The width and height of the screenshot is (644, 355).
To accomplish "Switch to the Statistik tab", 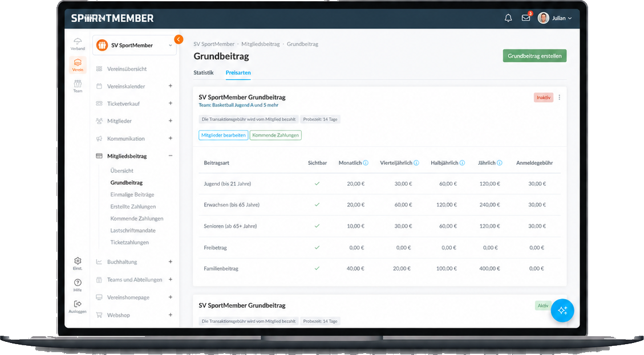I will pos(203,72).
